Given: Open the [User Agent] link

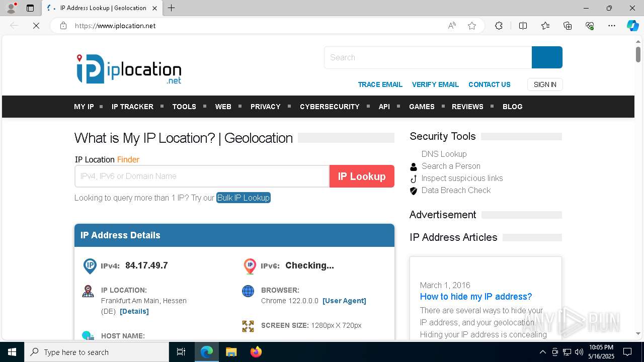Looking at the screenshot, I should [344, 301].
